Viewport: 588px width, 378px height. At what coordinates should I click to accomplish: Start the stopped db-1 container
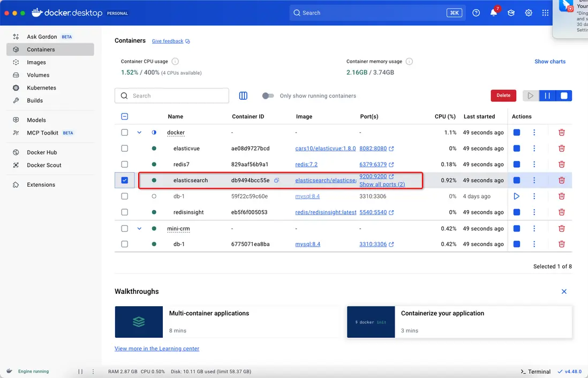517,196
